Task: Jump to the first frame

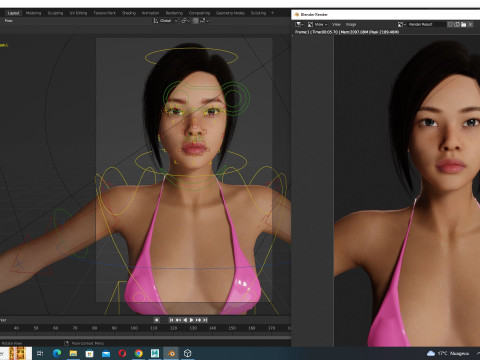Action: (171, 320)
